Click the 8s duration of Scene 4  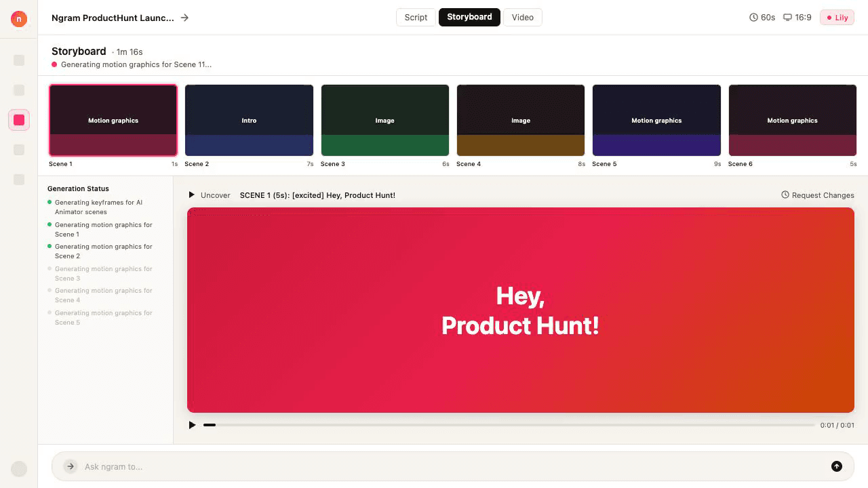[582, 164]
